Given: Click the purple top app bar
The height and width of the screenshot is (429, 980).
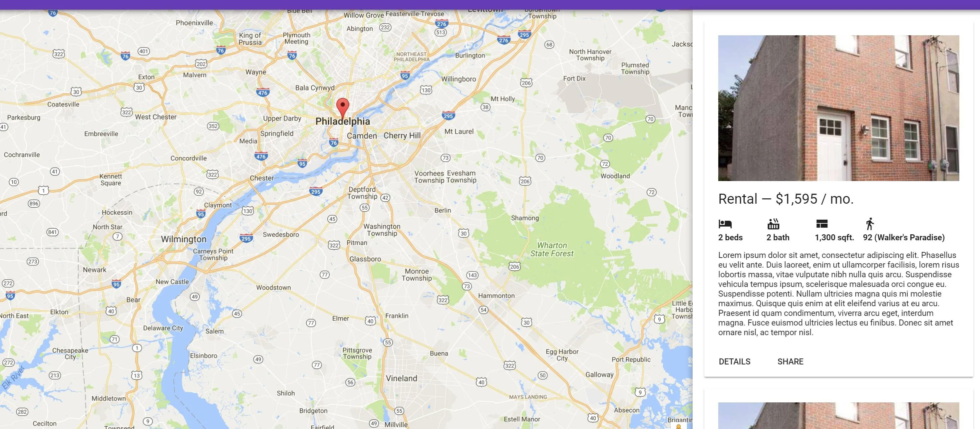Looking at the screenshot, I should pyautogui.click(x=490, y=5).
